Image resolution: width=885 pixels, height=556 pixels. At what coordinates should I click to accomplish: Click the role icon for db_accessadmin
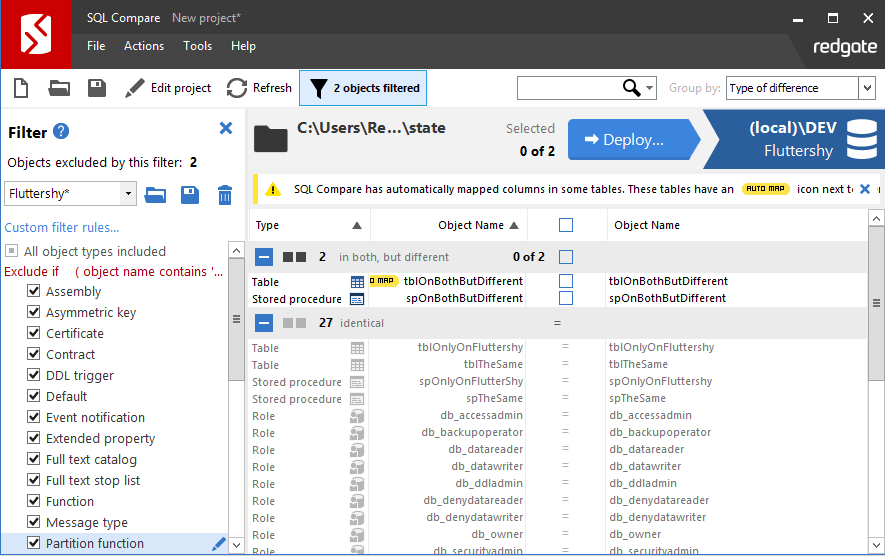click(357, 416)
